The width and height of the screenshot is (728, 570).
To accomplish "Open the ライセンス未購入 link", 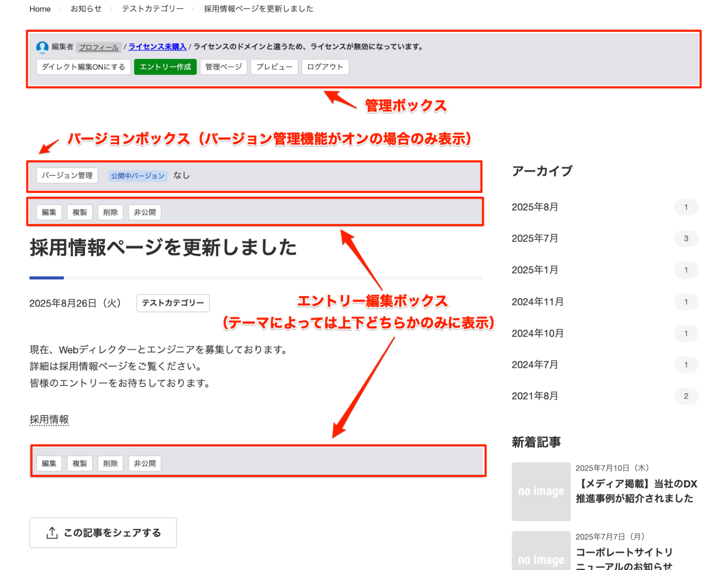I will [x=157, y=47].
